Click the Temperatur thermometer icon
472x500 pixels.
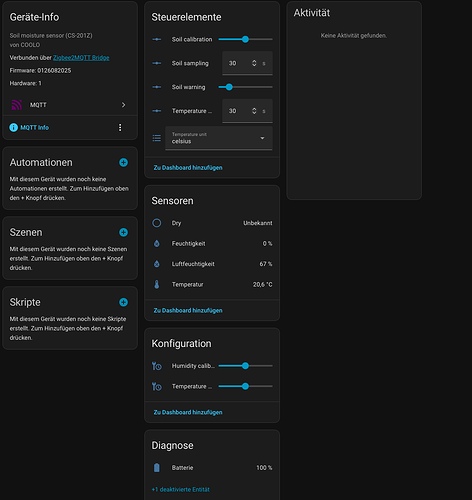[157, 284]
